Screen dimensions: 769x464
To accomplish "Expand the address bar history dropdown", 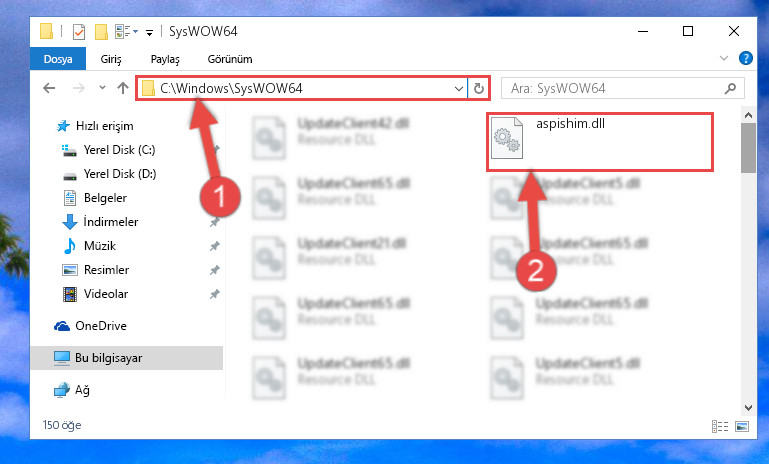I will coord(459,89).
